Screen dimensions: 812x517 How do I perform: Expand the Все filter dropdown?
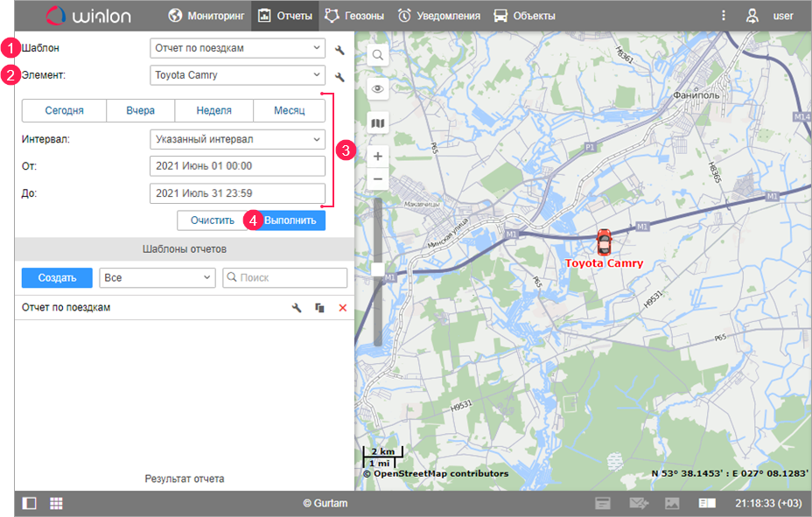tap(157, 278)
